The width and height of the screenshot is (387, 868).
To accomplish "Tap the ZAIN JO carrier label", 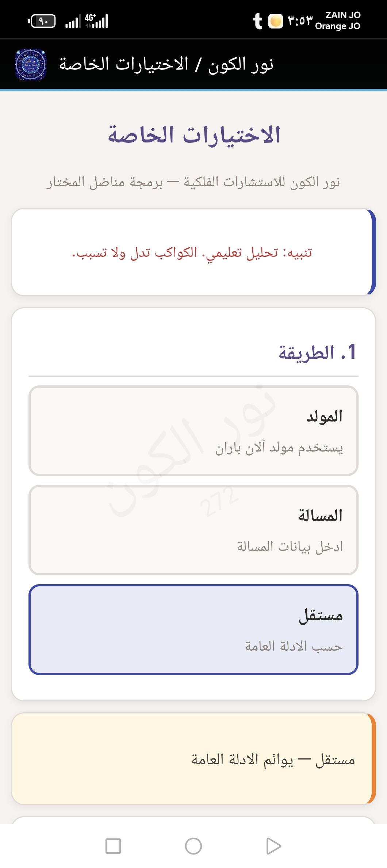I will [343, 15].
